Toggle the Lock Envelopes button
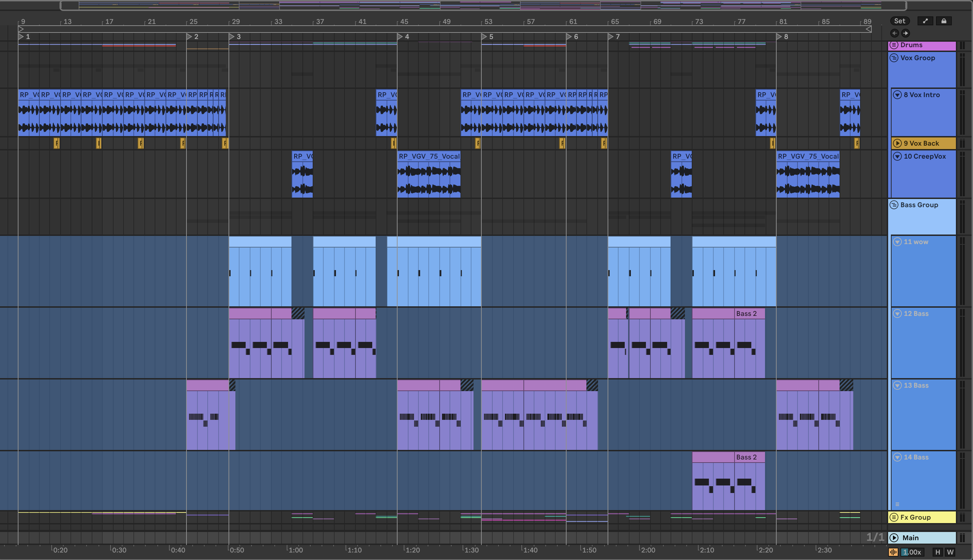Viewport: 973px width, 560px height. pos(944,21)
